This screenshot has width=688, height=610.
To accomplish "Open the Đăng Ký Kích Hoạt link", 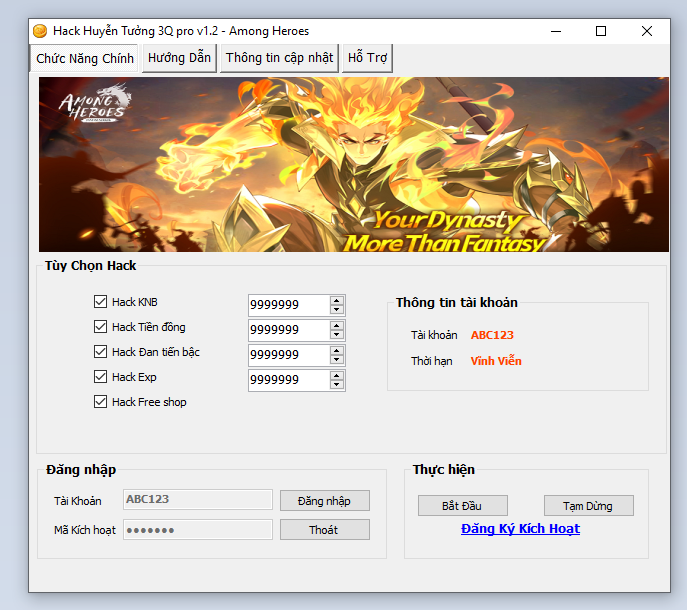I will click(520, 528).
